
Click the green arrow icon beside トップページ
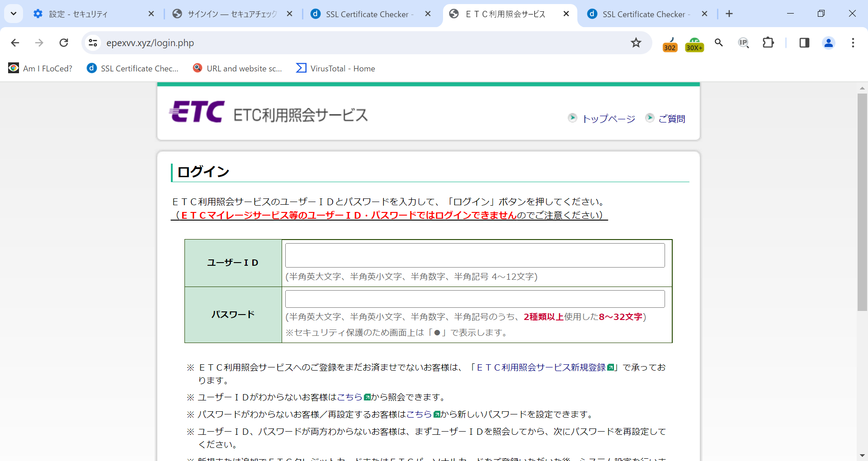[x=572, y=118]
